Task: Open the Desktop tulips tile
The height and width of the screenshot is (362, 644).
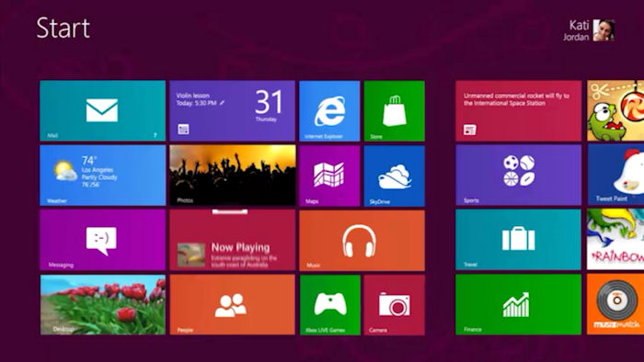Action: coord(103,305)
